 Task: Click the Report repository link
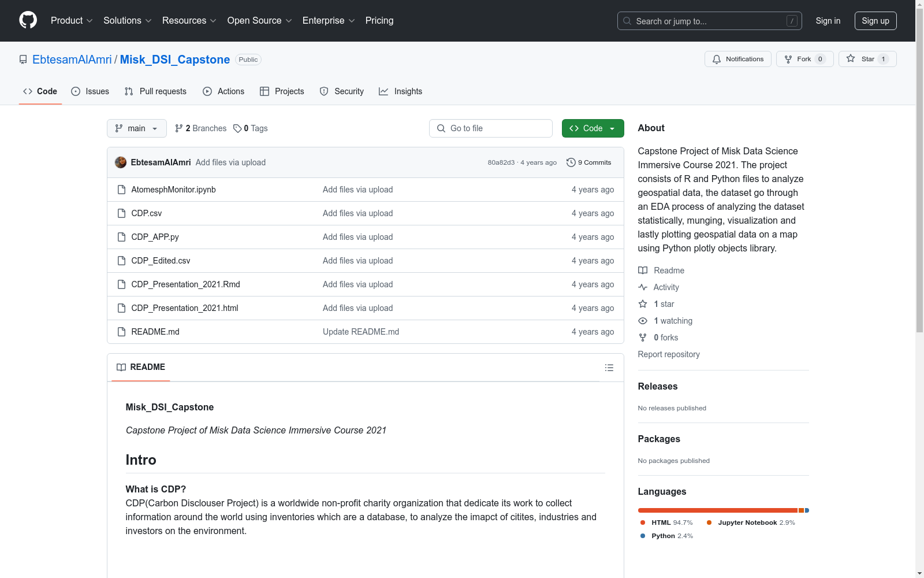pyautogui.click(x=669, y=354)
